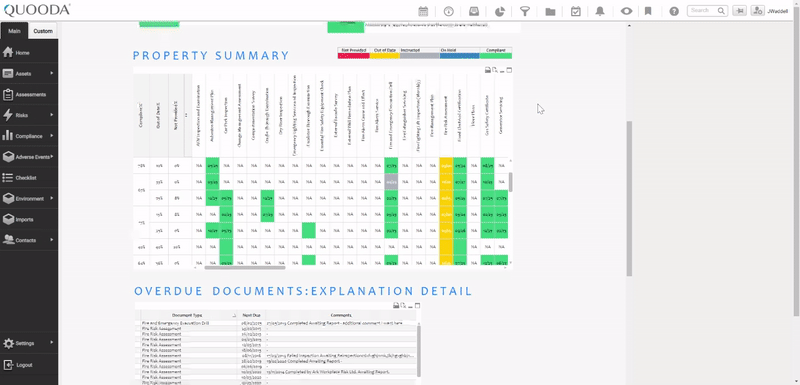Screen dimensions: 800x385
Task: Expand the Compliance submenu arrow
Action: point(52,136)
